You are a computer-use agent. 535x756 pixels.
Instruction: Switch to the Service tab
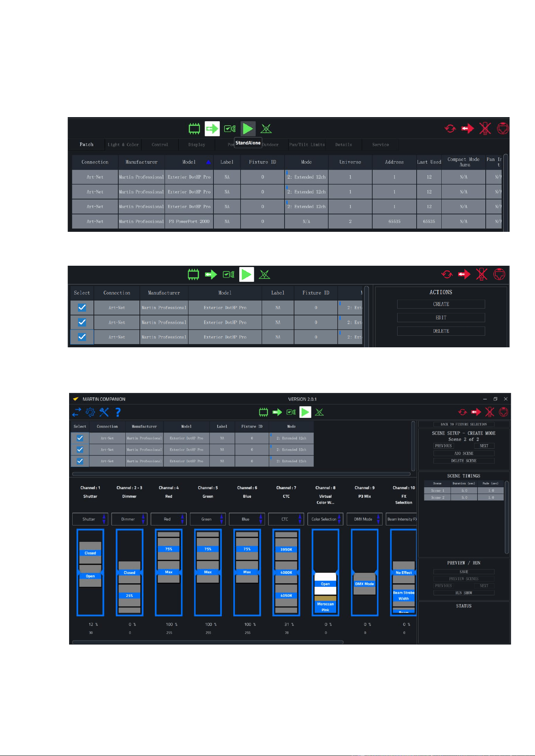point(381,145)
